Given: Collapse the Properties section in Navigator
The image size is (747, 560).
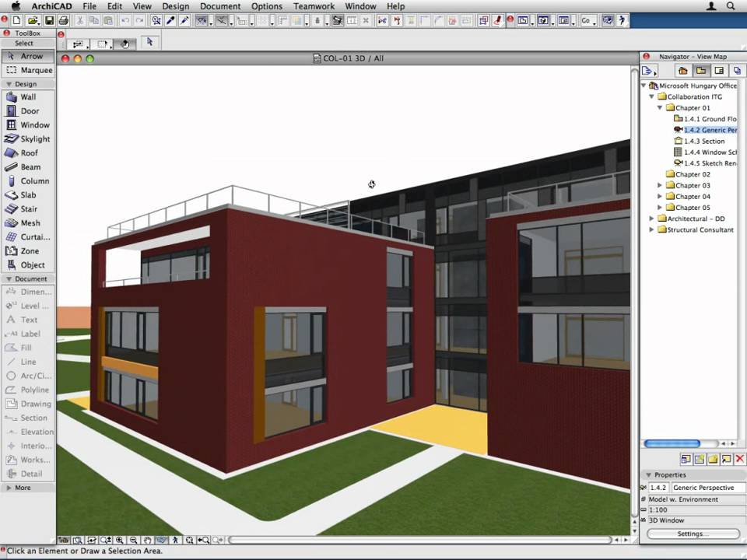Looking at the screenshot, I should [x=648, y=474].
